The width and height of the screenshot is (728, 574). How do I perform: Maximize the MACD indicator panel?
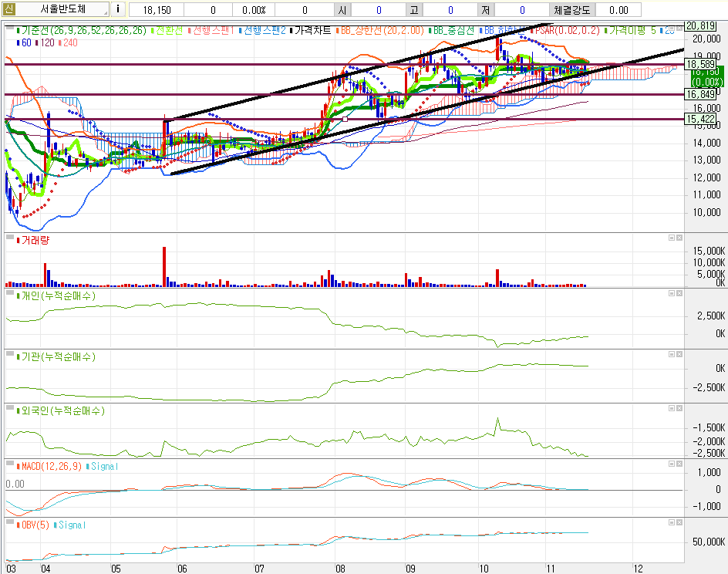point(672,464)
